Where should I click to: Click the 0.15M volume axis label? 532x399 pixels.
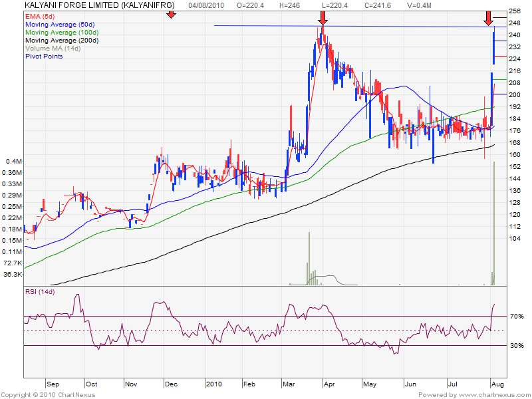(x=12, y=240)
